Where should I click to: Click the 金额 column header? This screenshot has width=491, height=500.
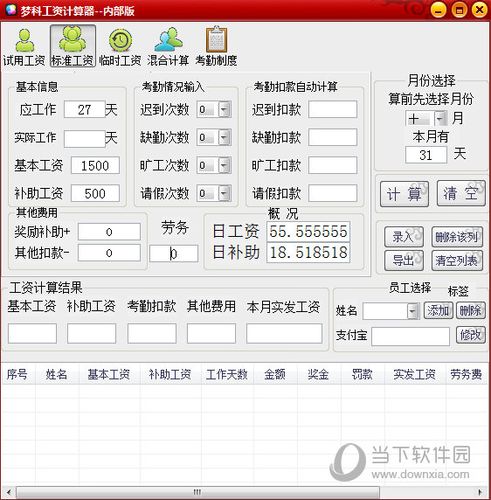[x=275, y=374]
